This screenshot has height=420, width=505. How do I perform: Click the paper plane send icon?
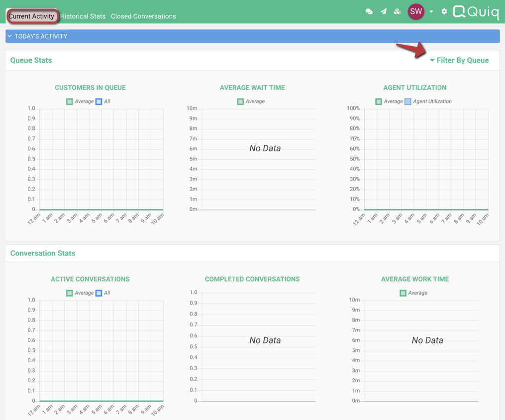coord(383,11)
